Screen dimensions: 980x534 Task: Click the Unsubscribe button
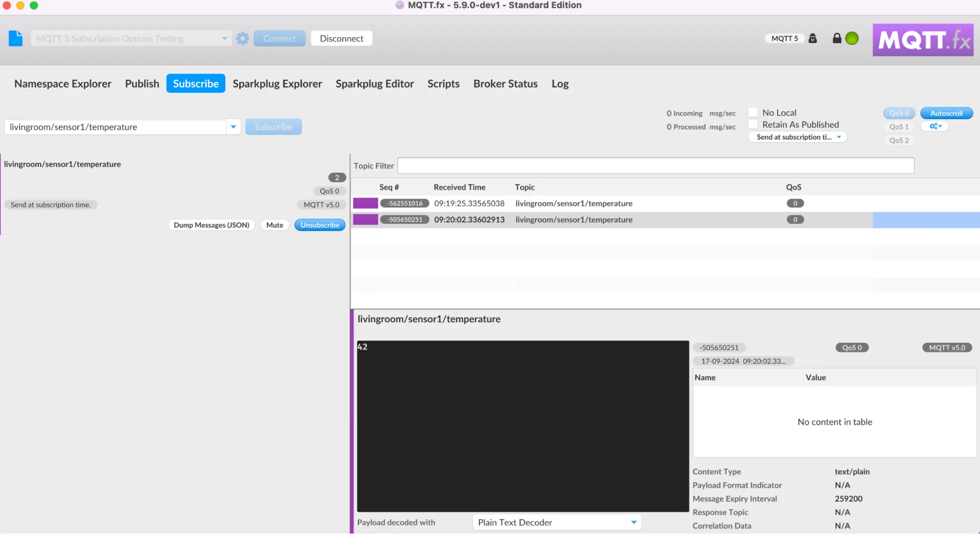click(x=320, y=225)
